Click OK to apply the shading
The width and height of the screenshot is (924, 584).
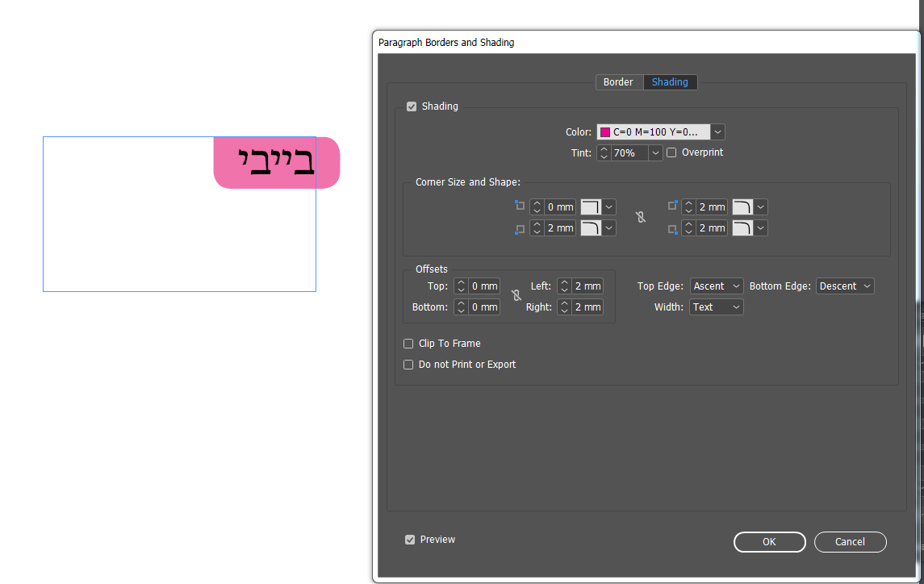pyautogui.click(x=769, y=542)
